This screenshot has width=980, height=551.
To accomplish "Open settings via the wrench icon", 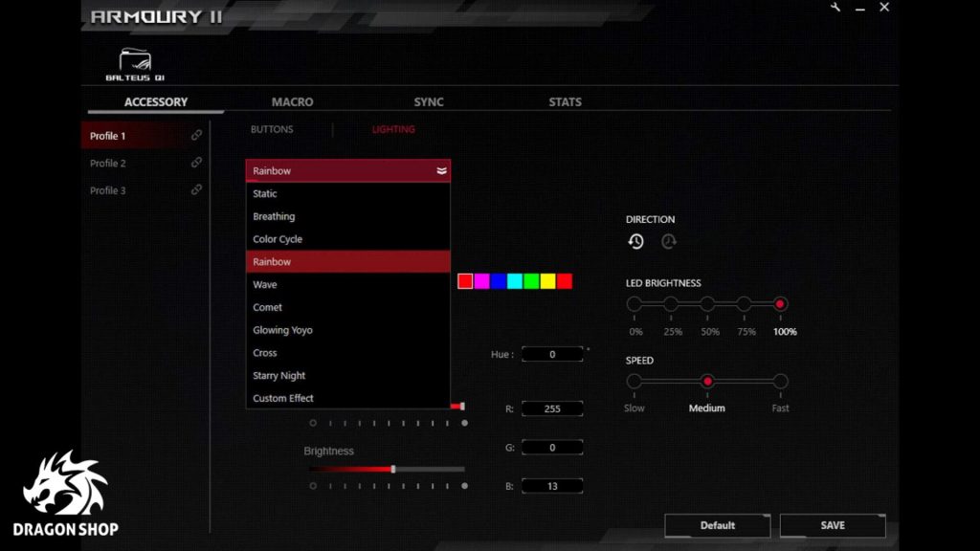I will (835, 8).
